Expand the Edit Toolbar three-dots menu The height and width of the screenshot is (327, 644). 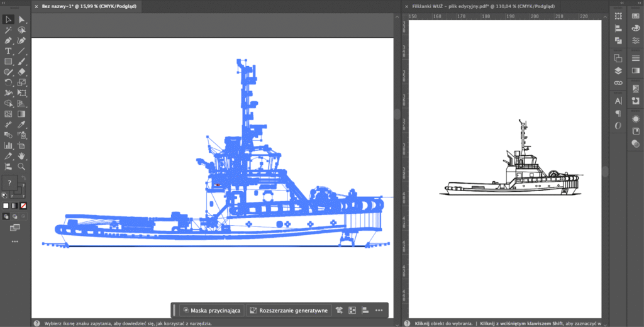coord(14,241)
